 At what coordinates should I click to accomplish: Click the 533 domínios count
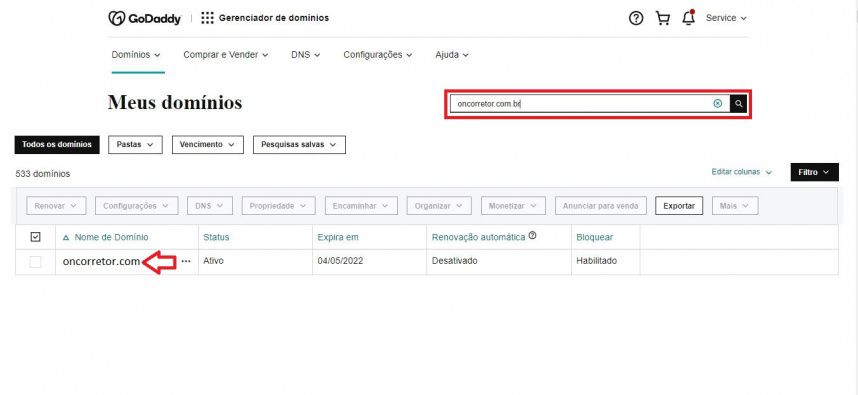[43, 174]
